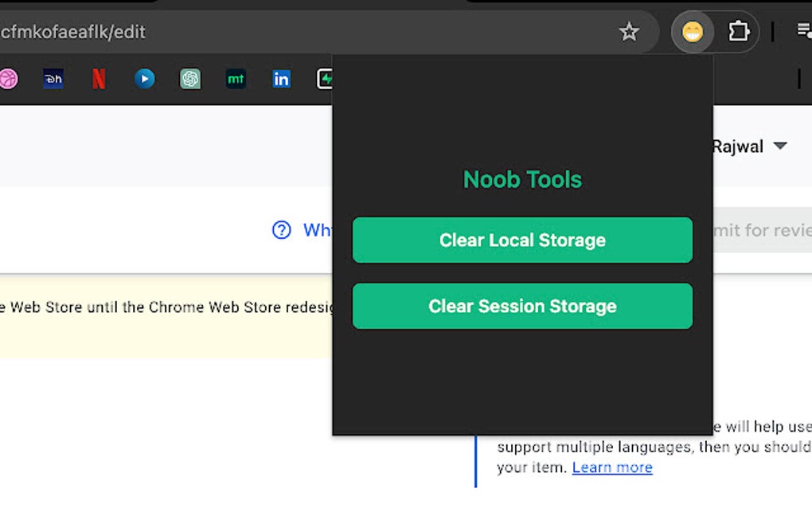812x508 pixels.
Task: Open the Learn more link
Action: [x=611, y=467]
